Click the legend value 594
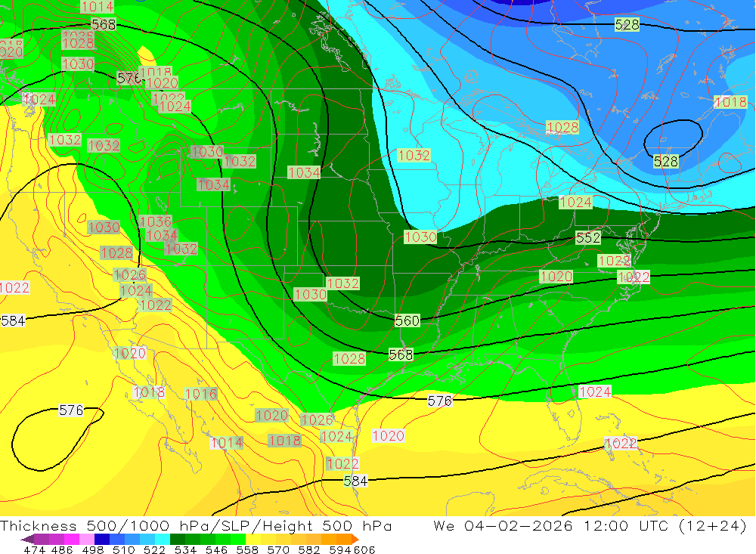The width and height of the screenshot is (756, 554). tap(339, 549)
